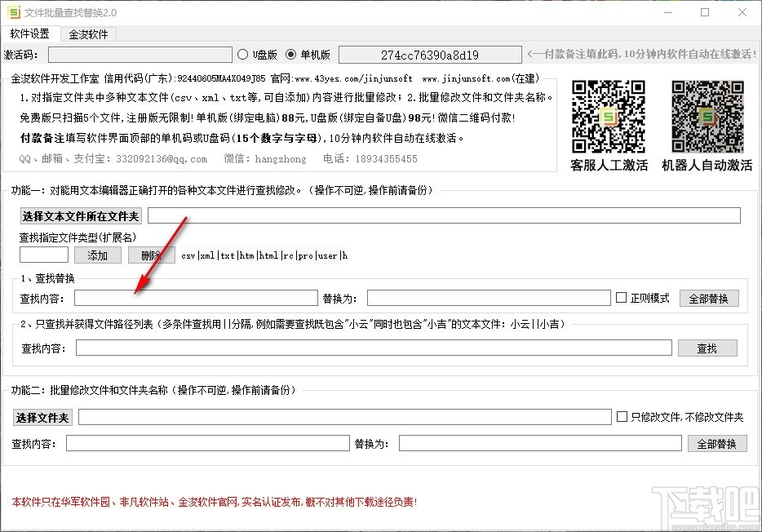Click the phone number 18934355455
This screenshot has height=532, width=762.
(387, 159)
